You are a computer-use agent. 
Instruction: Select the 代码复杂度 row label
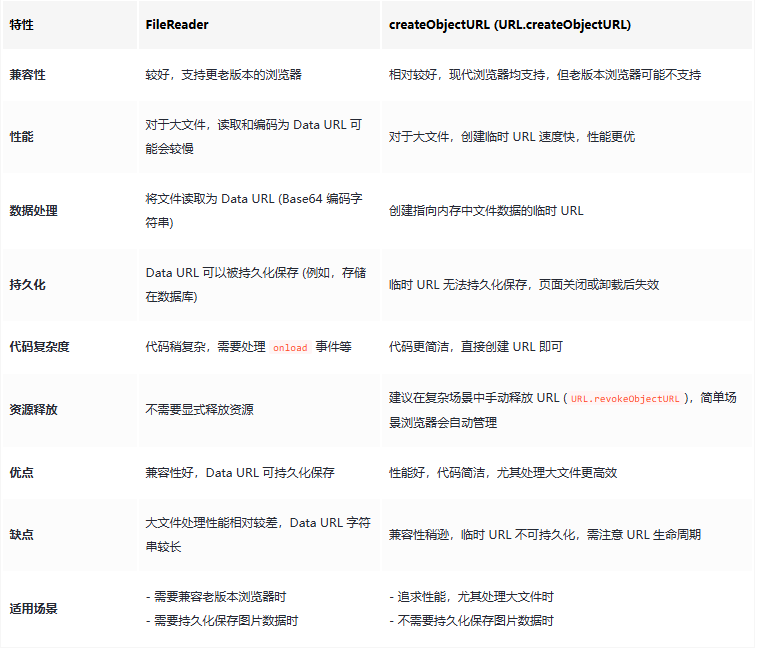[x=39, y=347]
